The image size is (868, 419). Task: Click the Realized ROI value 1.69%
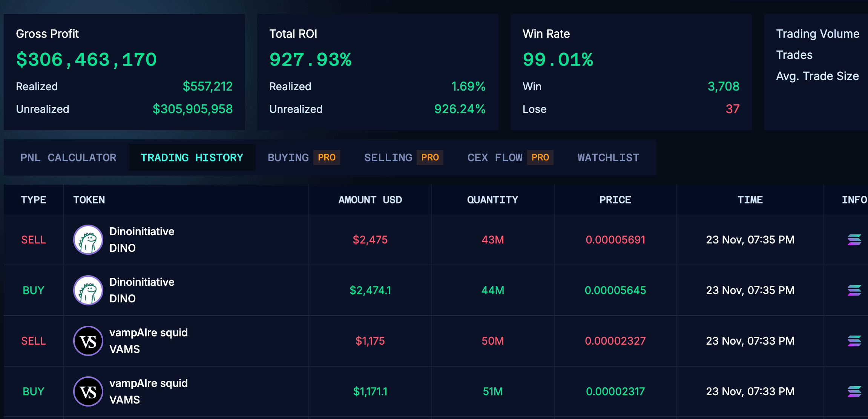click(x=468, y=86)
